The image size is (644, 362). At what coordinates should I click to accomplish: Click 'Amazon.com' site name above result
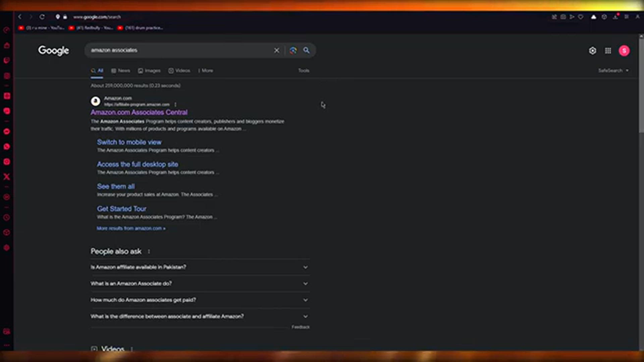point(118,98)
